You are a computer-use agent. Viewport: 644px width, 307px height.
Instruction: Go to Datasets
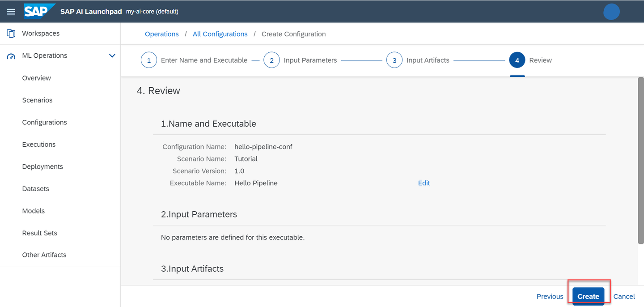pos(35,189)
